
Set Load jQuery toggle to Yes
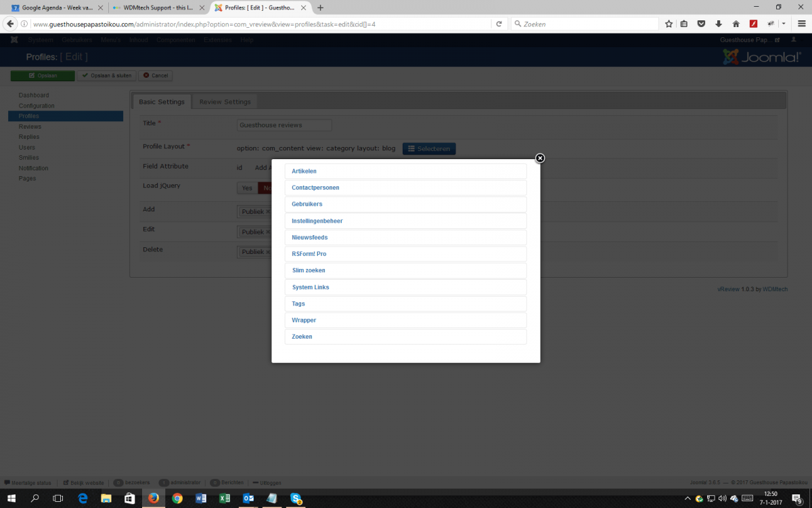tap(247, 188)
